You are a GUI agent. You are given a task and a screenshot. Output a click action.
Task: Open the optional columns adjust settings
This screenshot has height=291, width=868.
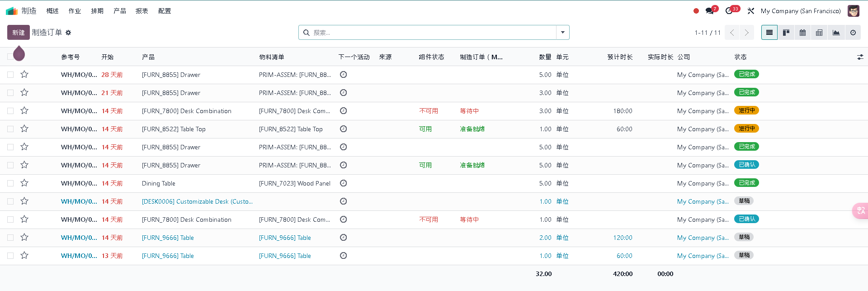pyautogui.click(x=860, y=57)
